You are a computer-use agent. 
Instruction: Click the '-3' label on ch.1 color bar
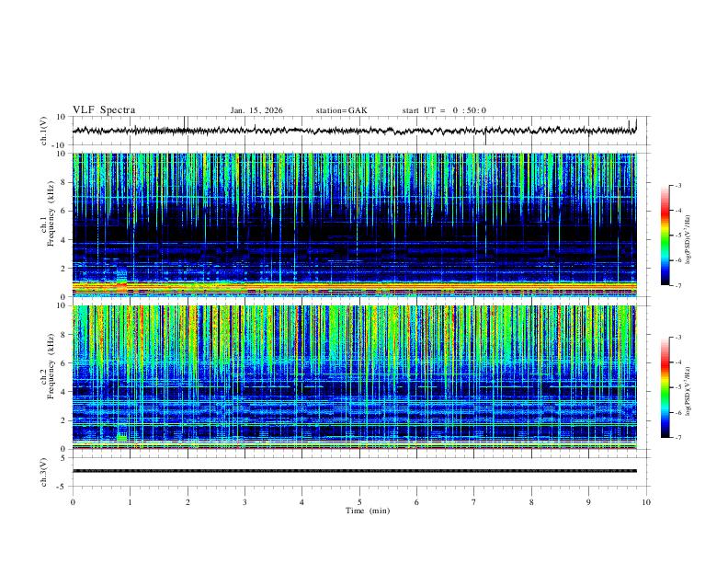point(678,185)
